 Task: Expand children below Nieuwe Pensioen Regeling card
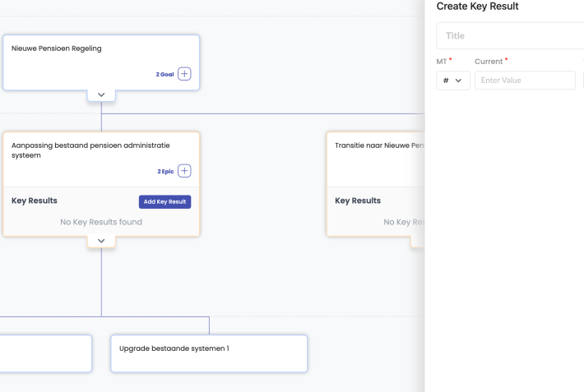(x=101, y=95)
